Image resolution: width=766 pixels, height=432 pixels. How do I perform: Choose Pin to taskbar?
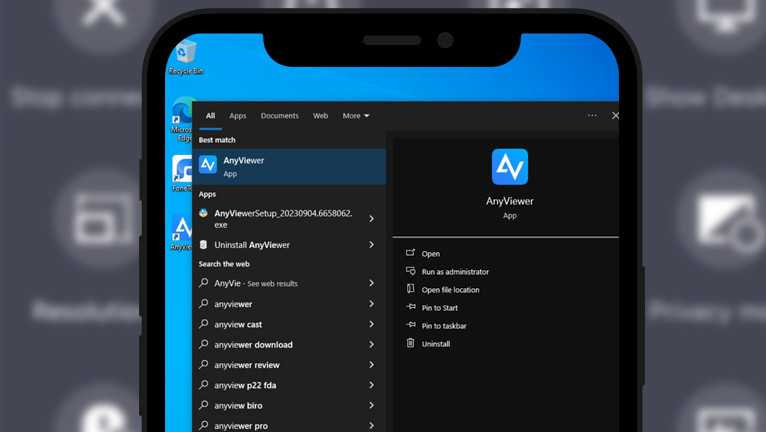(444, 326)
